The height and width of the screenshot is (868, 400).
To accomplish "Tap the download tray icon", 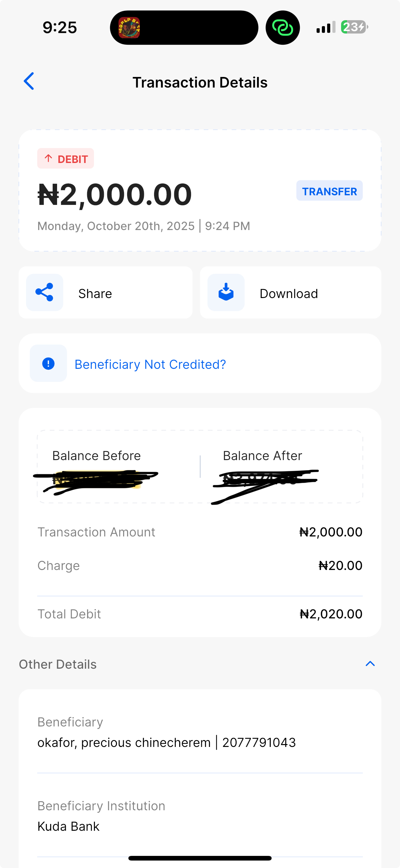I will 226,292.
